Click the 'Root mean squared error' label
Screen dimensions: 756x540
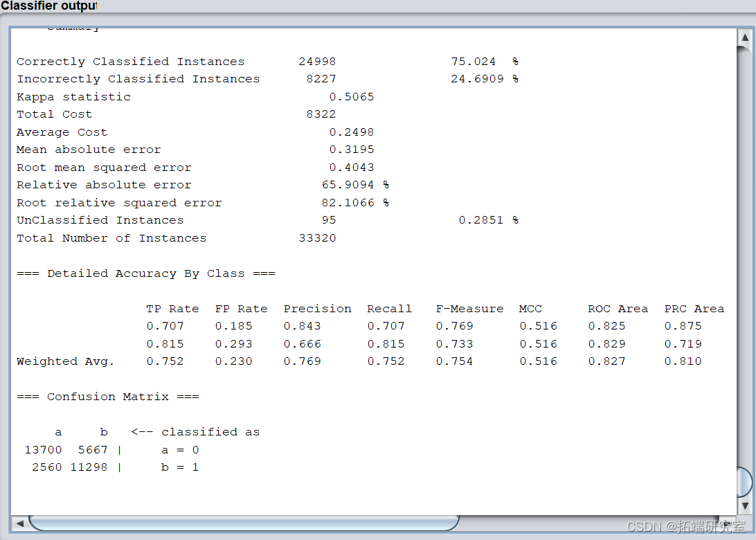pos(104,168)
